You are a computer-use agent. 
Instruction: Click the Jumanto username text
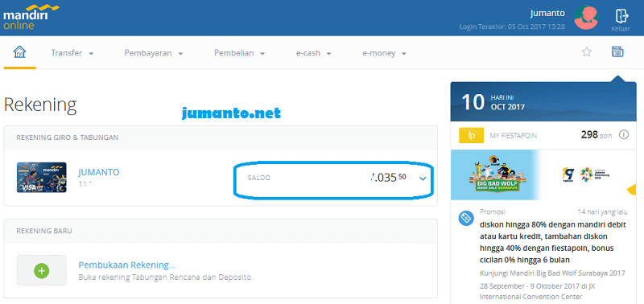pyautogui.click(x=547, y=13)
